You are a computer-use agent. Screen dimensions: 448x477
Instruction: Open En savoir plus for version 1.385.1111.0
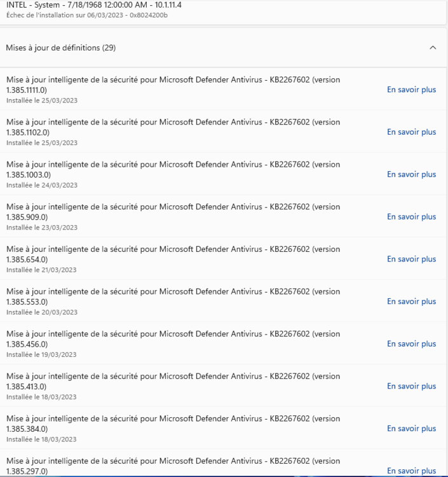(x=411, y=90)
